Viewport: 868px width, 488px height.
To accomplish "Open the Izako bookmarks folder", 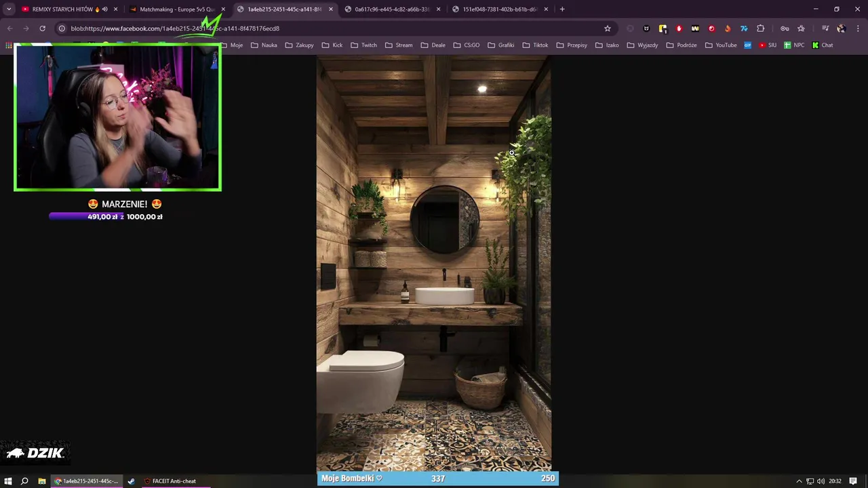I will pos(607,45).
